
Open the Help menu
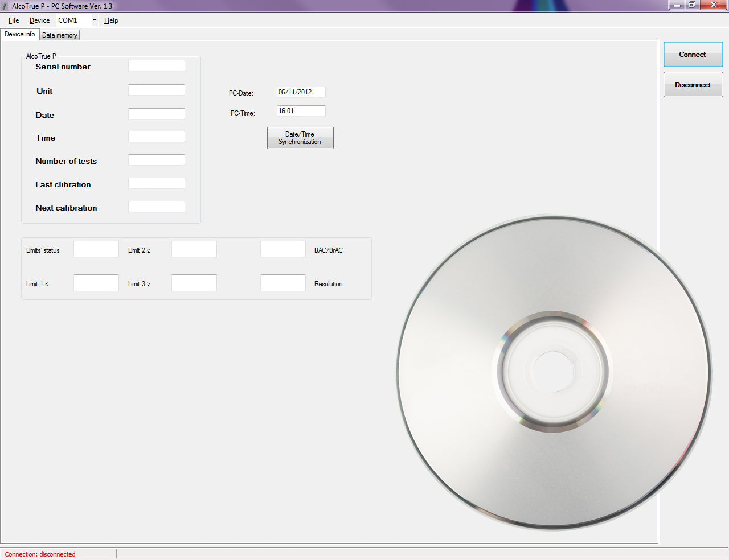(112, 20)
